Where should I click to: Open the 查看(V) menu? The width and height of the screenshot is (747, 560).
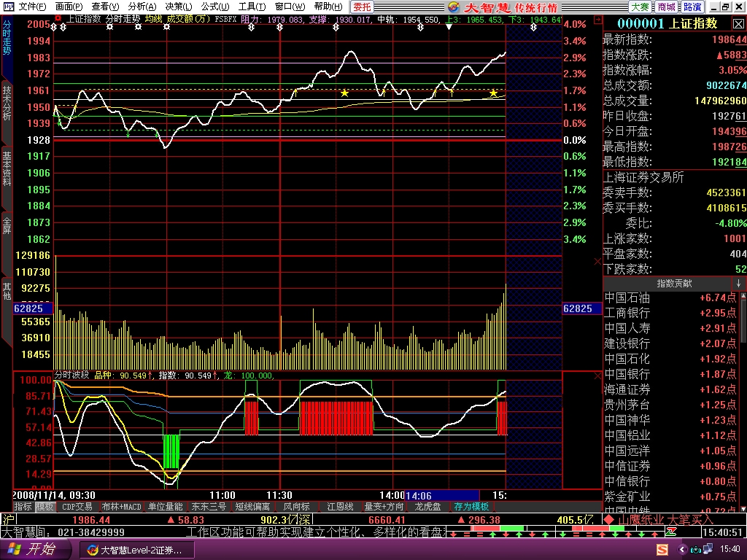tap(105, 7)
